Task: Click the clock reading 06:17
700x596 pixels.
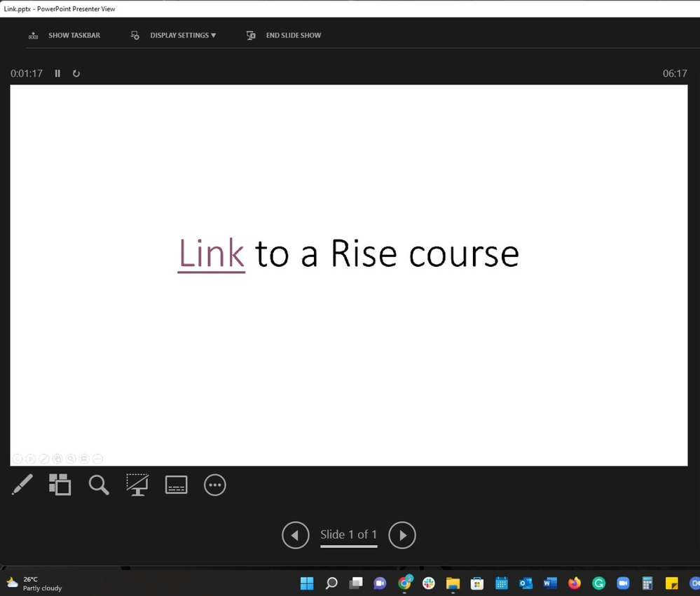Action: pos(675,74)
